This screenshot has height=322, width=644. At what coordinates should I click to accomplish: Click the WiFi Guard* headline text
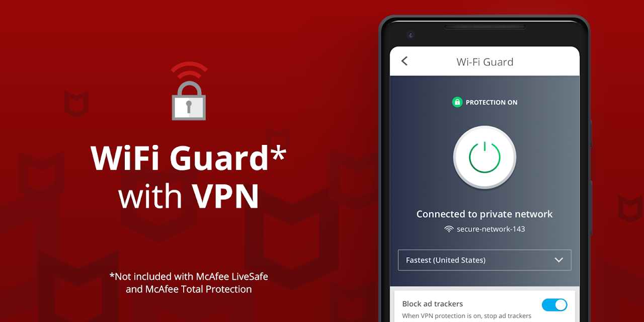pos(189,157)
